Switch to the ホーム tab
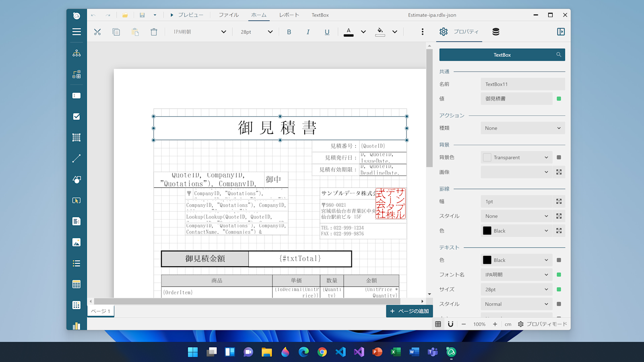 point(259,15)
